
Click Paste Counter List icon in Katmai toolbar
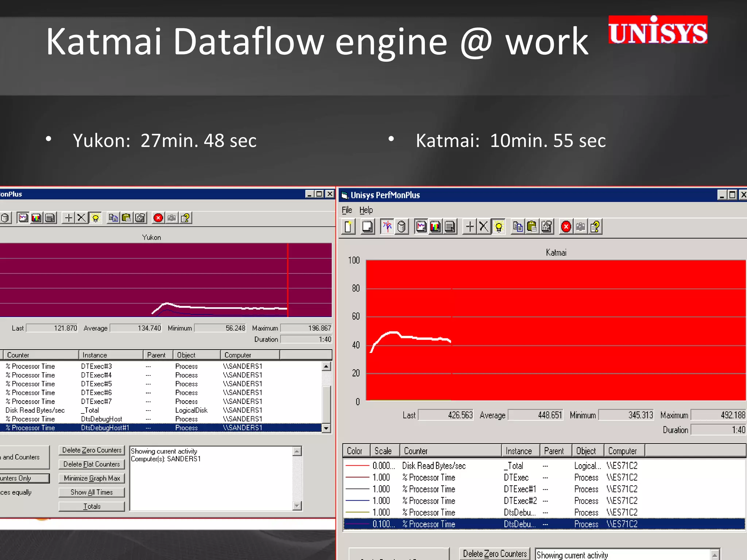point(532,227)
